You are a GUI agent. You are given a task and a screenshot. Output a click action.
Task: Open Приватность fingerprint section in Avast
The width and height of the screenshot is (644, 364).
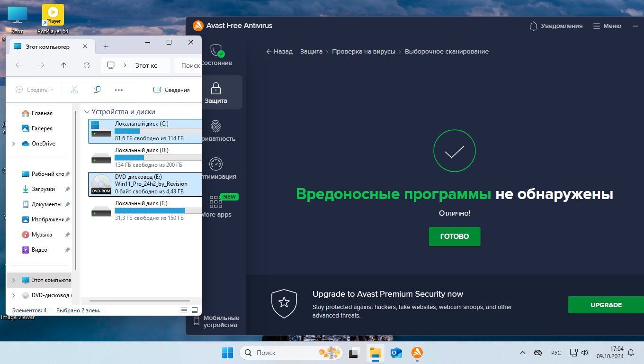tap(216, 131)
